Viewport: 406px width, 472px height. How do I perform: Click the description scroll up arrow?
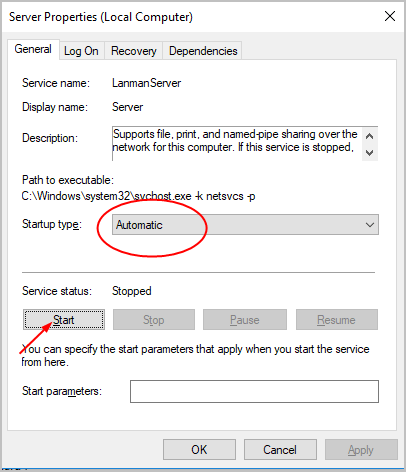369,136
